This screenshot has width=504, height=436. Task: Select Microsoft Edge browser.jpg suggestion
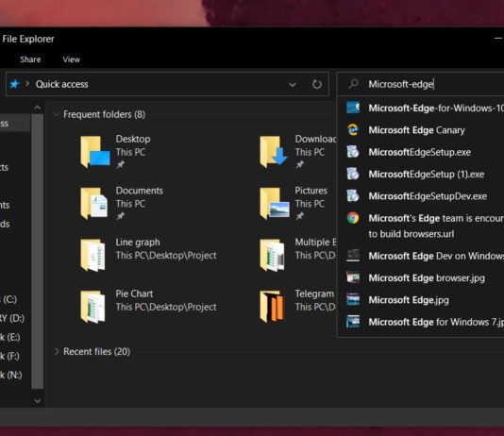(421, 277)
